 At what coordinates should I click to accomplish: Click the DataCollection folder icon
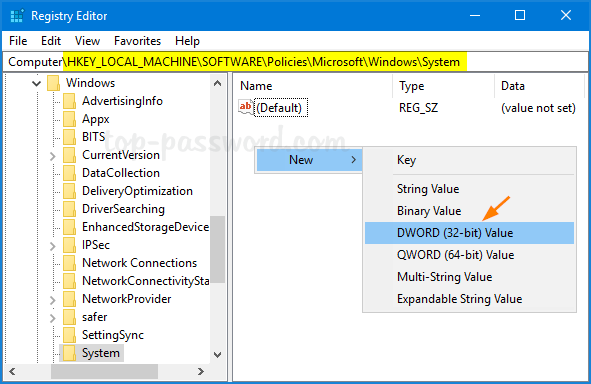(69, 173)
